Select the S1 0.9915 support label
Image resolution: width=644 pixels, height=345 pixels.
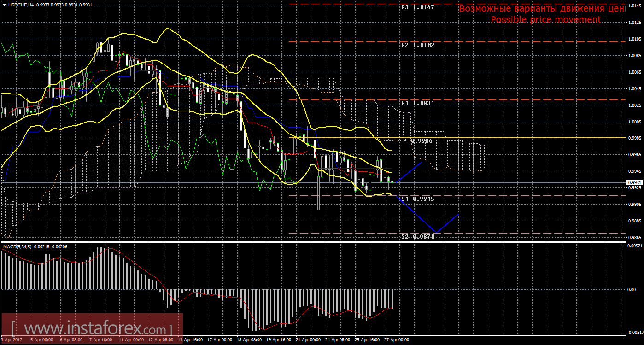coord(417,199)
